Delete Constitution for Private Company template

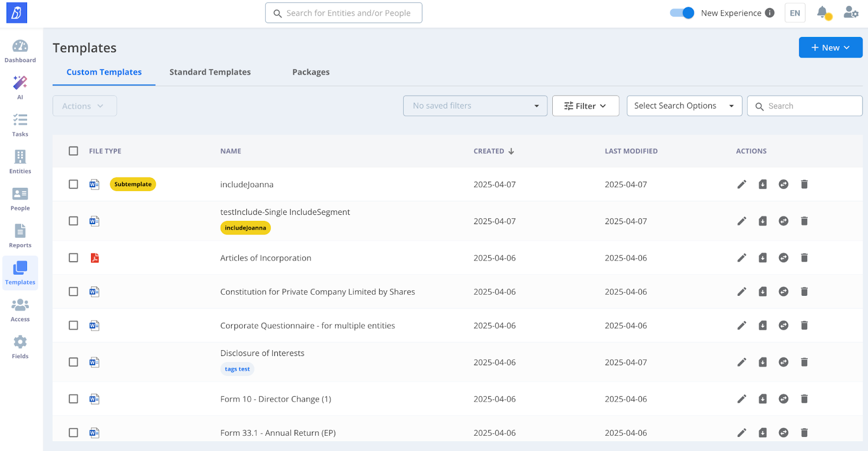click(x=805, y=291)
